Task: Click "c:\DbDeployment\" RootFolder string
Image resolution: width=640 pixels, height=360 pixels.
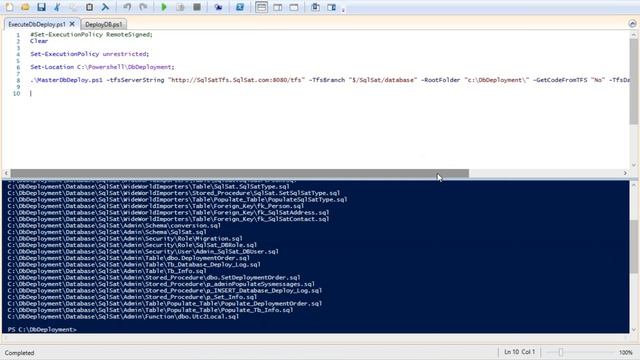Action: [497, 80]
